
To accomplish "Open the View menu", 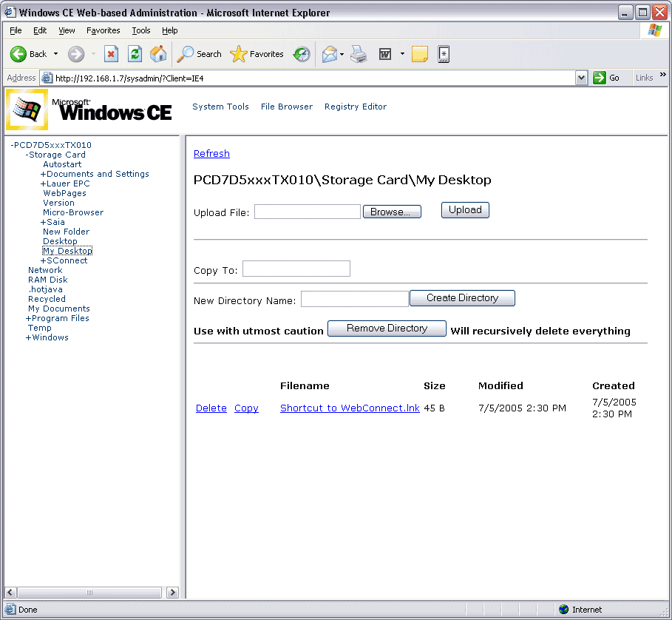I will pos(67,30).
